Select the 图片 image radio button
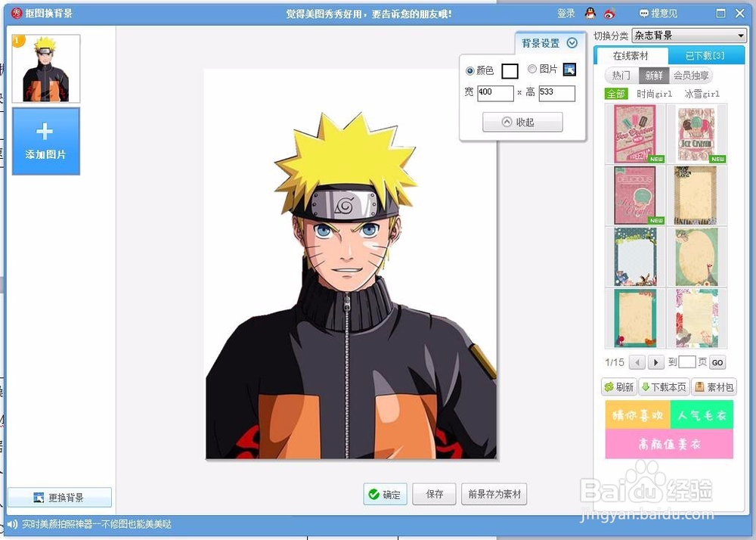The width and height of the screenshot is (756, 540). 531,69
